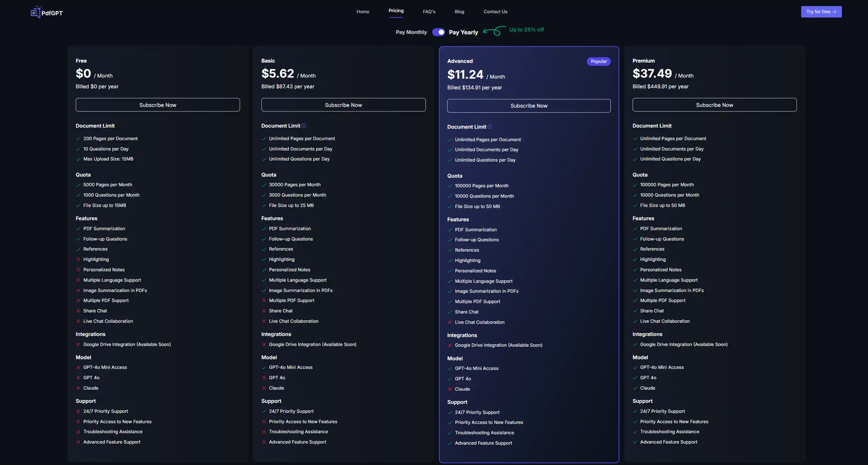
Task: Click green check next to Free 200 Pages per Document
Action: click(x=78, y=139)
